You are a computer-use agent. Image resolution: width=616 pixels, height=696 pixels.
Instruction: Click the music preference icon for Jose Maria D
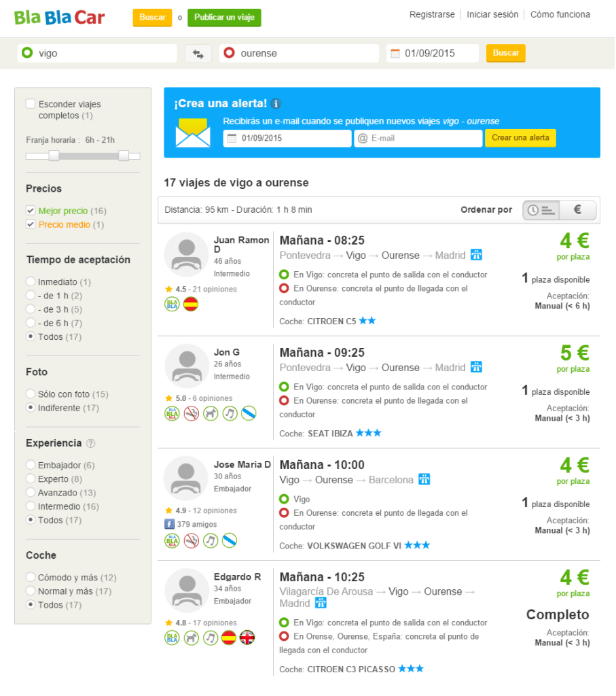[210, 541]
